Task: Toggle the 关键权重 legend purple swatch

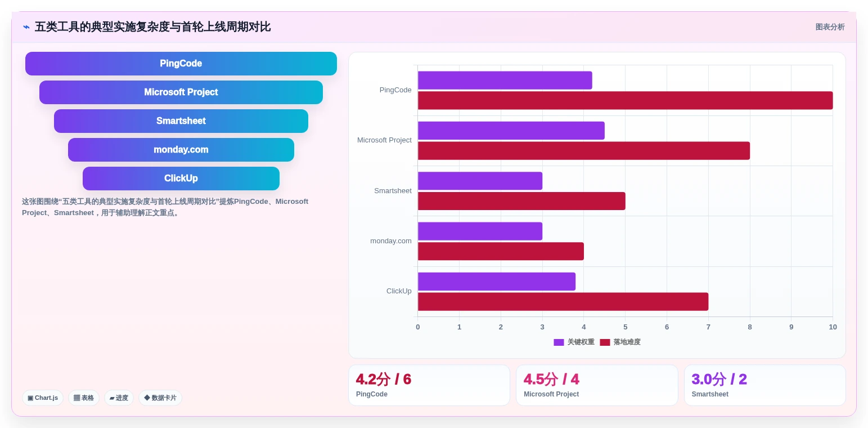Action: [x=559, y=342]
